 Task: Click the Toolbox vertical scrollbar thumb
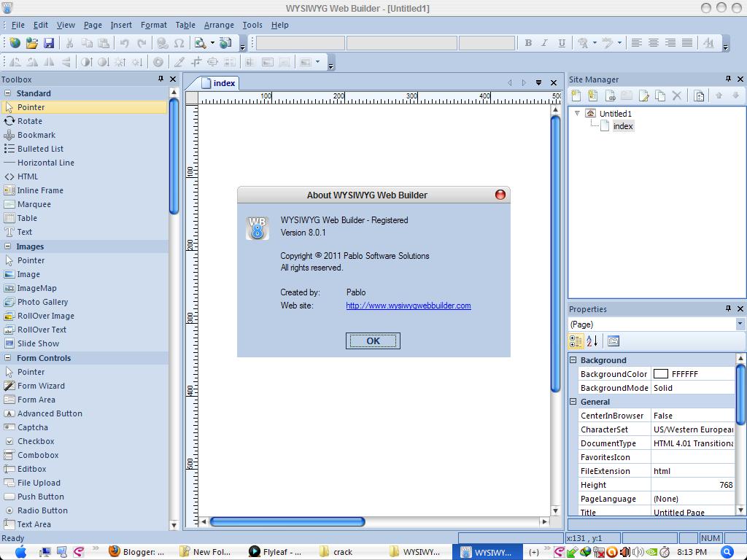tap(174, 156)
